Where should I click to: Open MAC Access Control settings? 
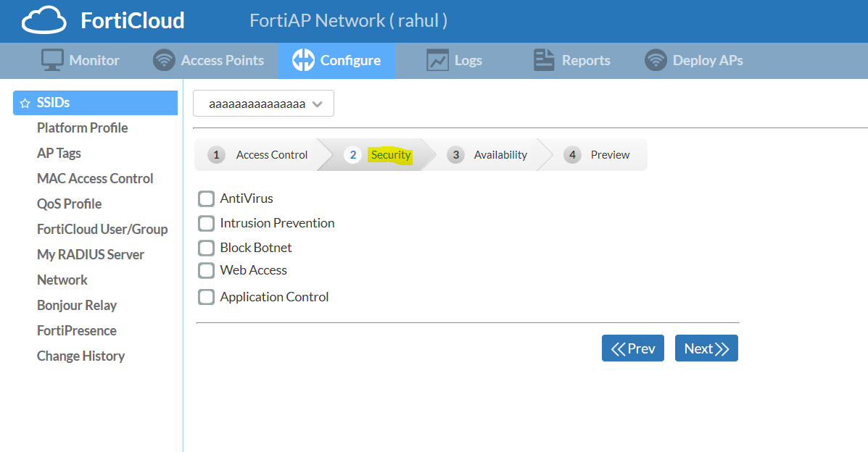point(95,179)
